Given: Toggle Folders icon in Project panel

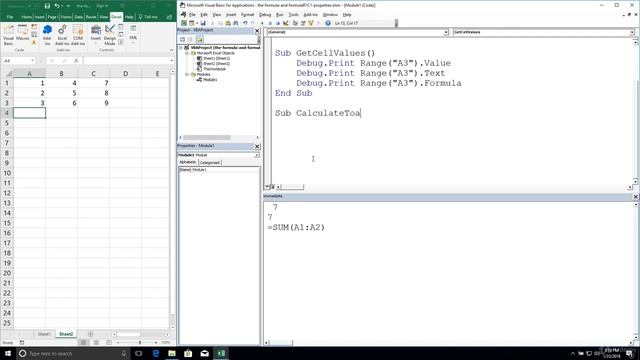Looking at the screenshot, I should 200,39.
